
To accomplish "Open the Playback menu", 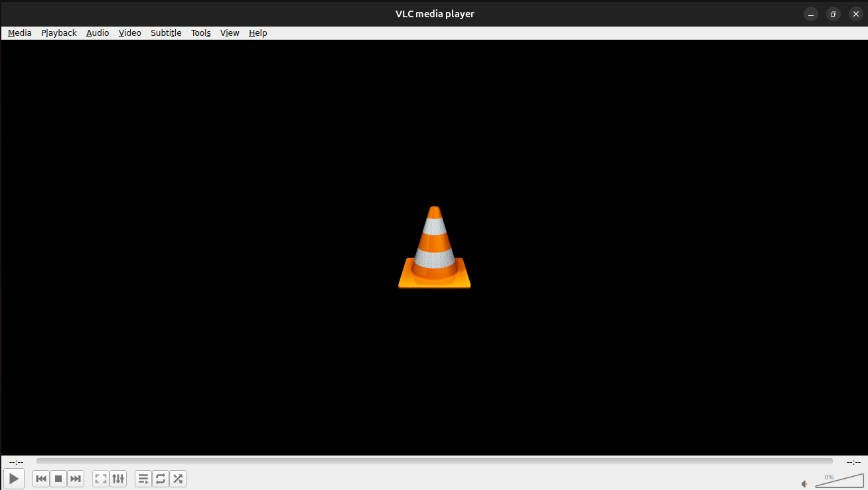I will tap(59, 33).
